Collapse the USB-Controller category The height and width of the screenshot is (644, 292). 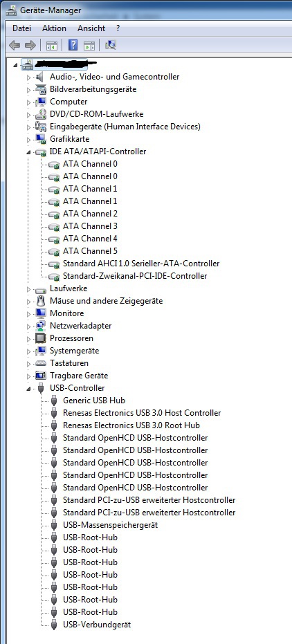click(28, 389)
